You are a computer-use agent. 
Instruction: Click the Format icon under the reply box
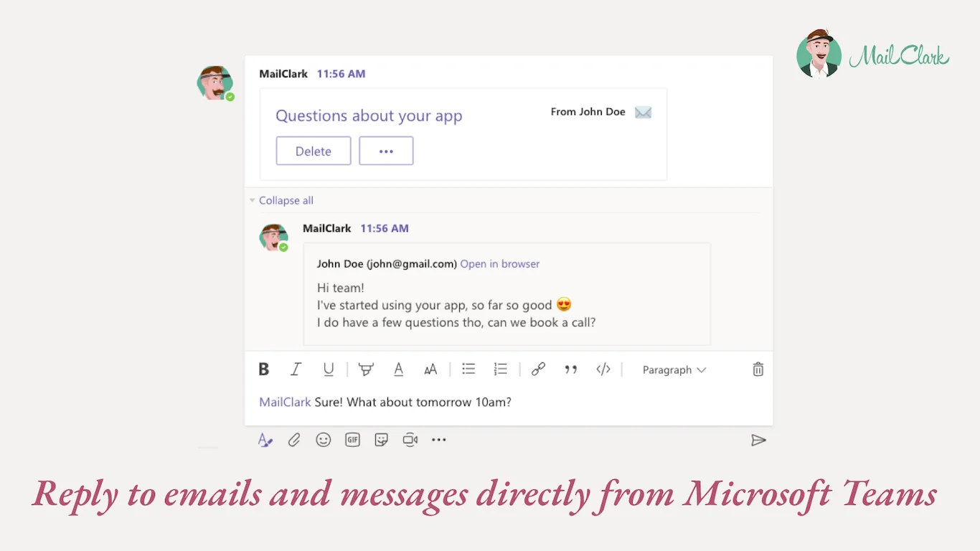[x=265, y=440]
